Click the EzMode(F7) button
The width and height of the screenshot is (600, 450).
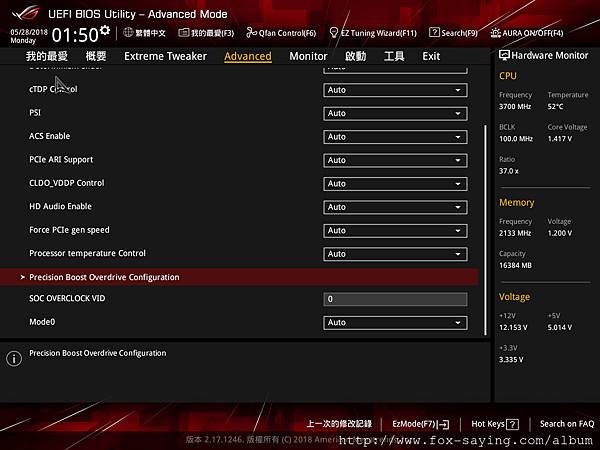[x=421, y=424]
